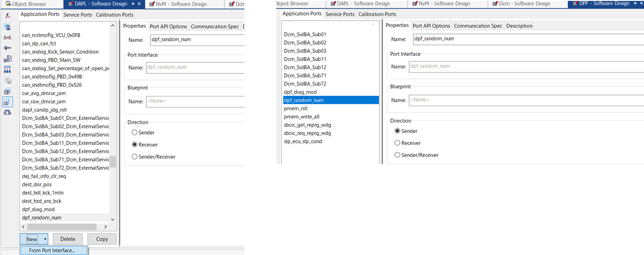Open Calibration Ports tab in DPF window
The height and width of the screenshot is (255, 644).
coord(377,14)
